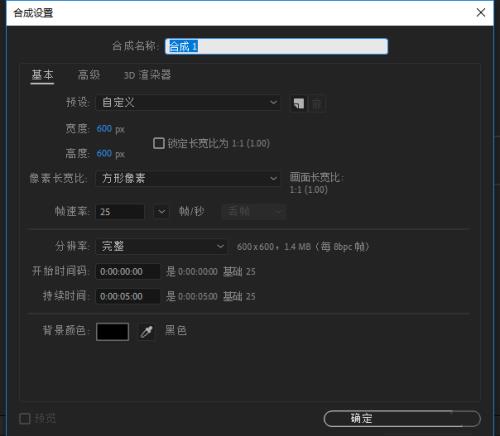Open the black background color swatch

112,332
